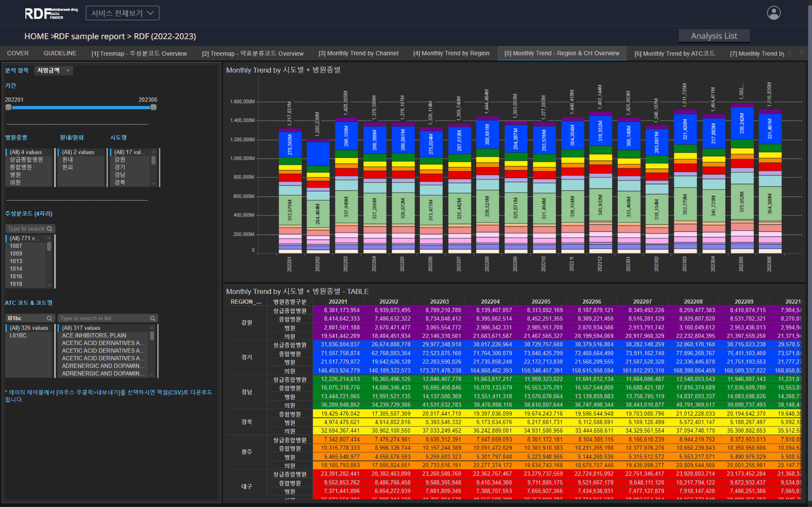Select L01BC in ATC code list
The width and height of the screenshot is (812, 507).
pyautogui.click(x=18, y=335)
